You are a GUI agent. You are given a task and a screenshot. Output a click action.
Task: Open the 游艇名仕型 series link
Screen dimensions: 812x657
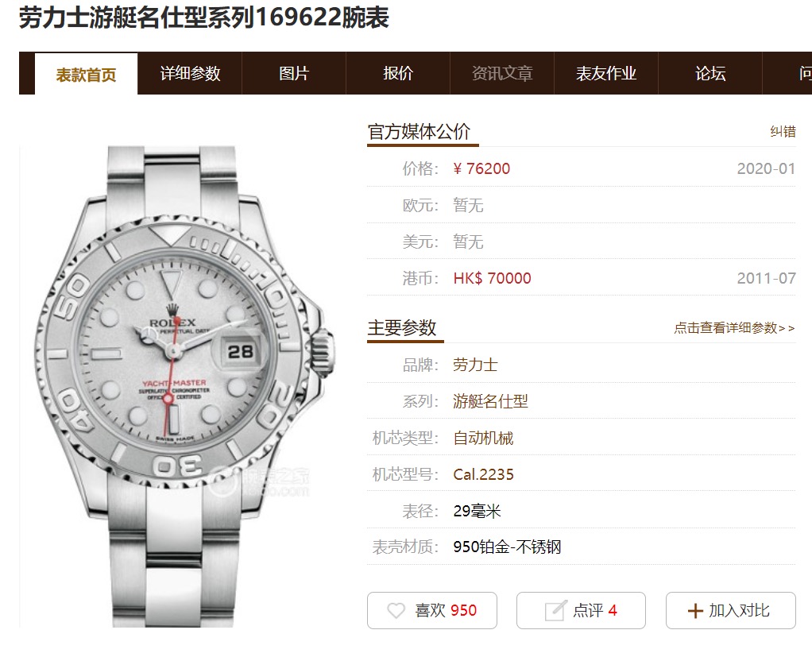pos(490,401)
